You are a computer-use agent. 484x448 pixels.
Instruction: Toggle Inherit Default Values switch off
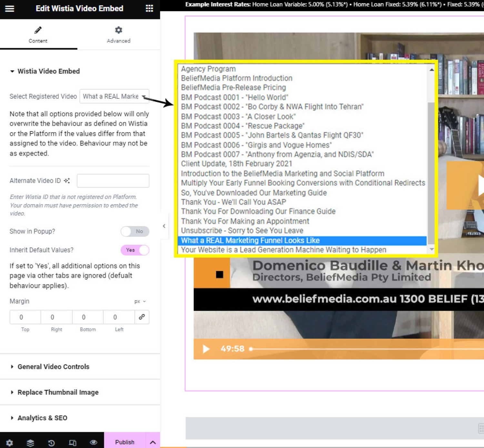[x=135, y=250]
